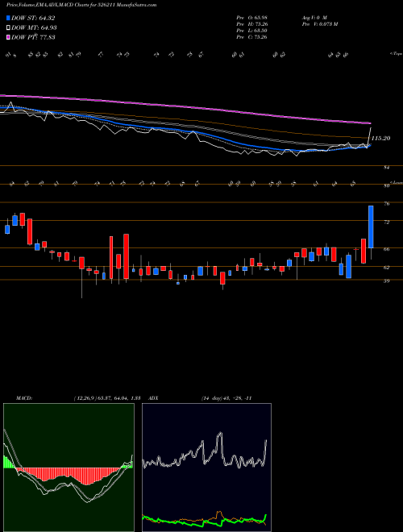Click the Pre L: 63.50 low value
This screenshot has width=403, height=532.
(252, 31)
